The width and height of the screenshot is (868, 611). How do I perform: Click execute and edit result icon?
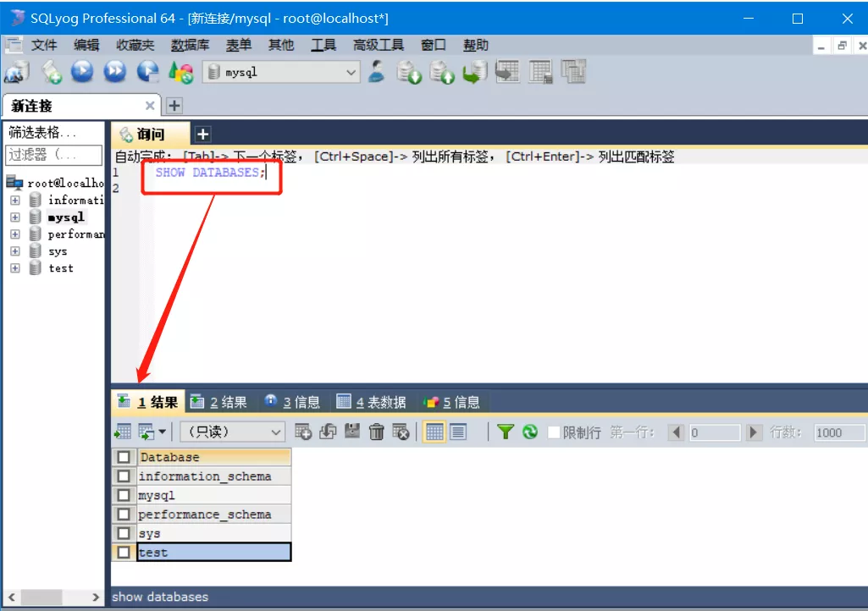coord(148,72)
